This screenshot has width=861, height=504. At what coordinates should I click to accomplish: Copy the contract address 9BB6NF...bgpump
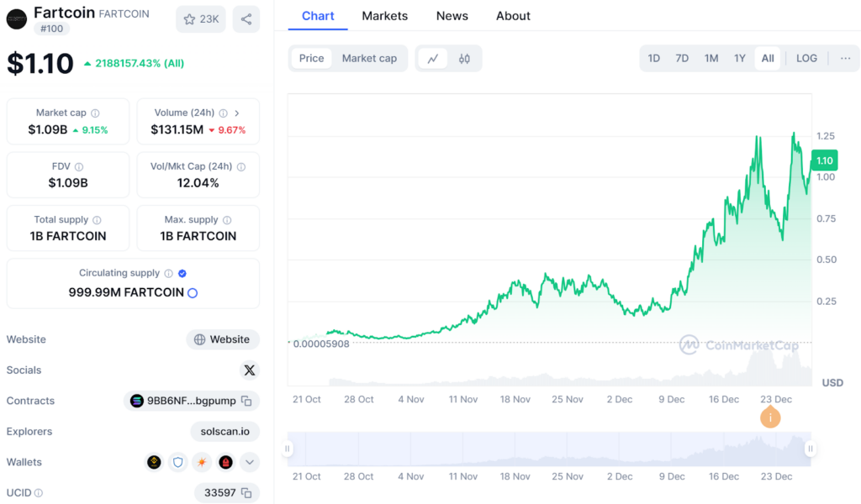tap(246, 402)
